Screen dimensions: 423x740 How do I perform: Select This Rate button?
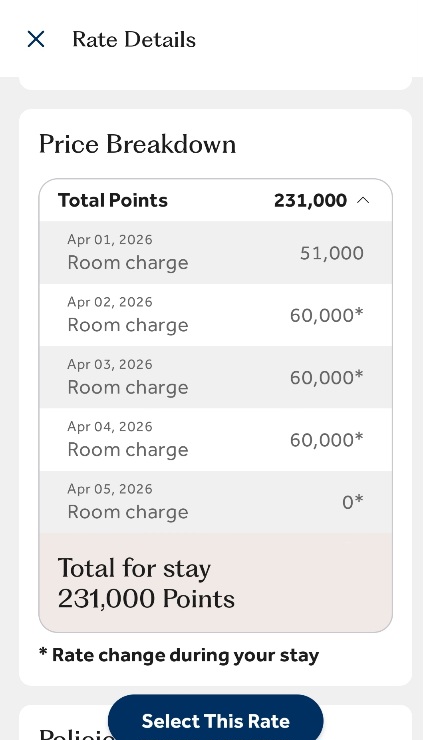[216, 721]
